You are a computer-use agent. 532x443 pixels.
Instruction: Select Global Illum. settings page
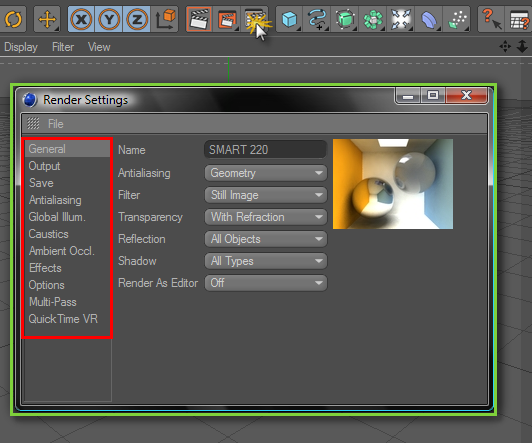(57, 217)
